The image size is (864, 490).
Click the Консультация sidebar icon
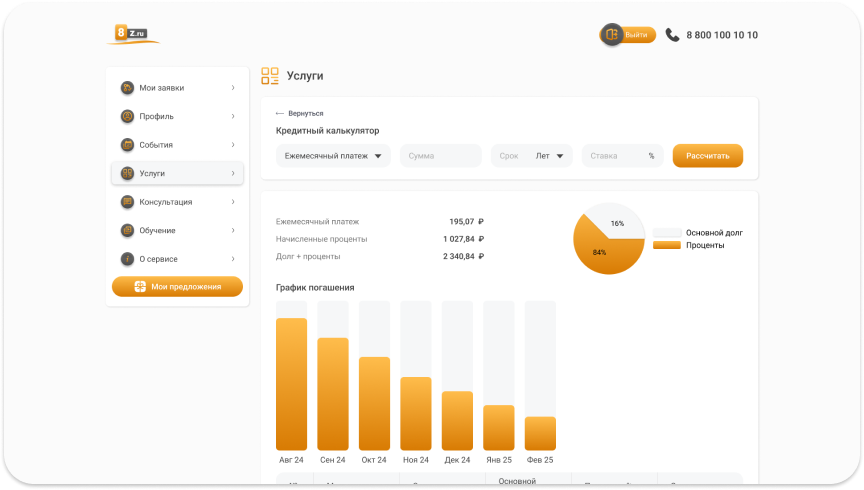click(127, 202)
